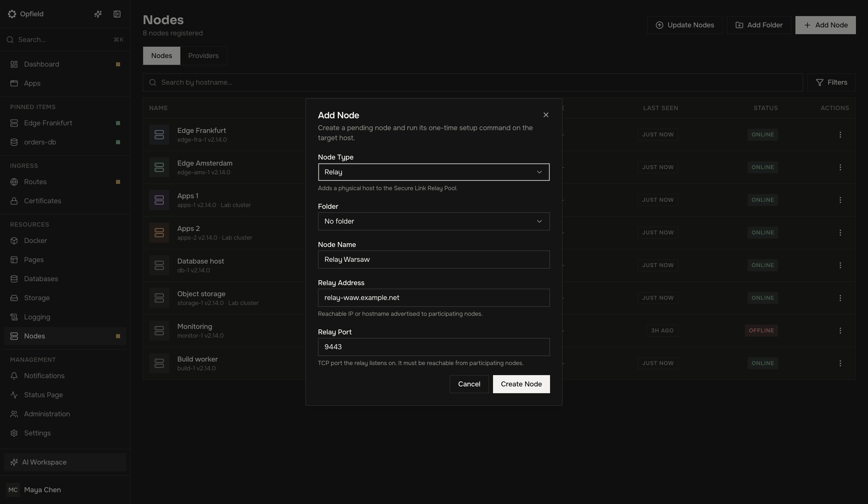Open the Maya Chen user profile
The image size is (868, 504).
pos(65,490)
